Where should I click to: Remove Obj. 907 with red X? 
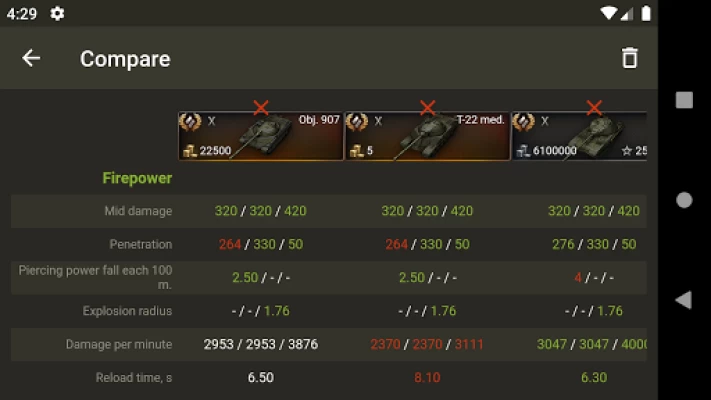261,107
